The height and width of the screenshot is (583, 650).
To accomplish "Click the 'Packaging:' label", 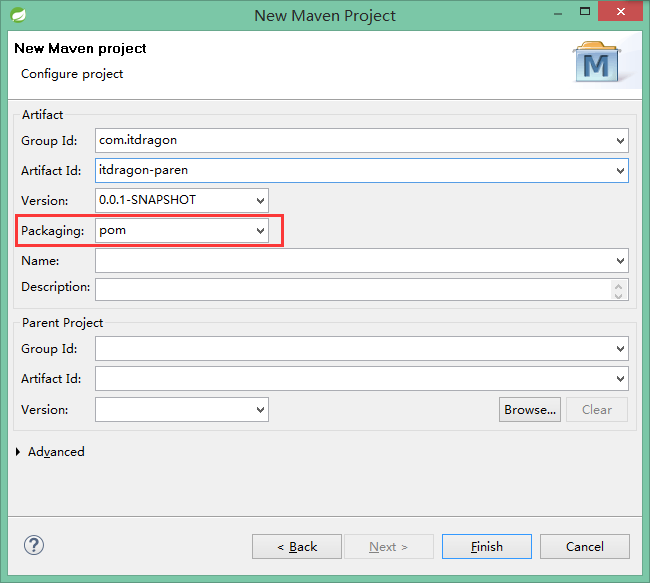I will click(52, 231).
